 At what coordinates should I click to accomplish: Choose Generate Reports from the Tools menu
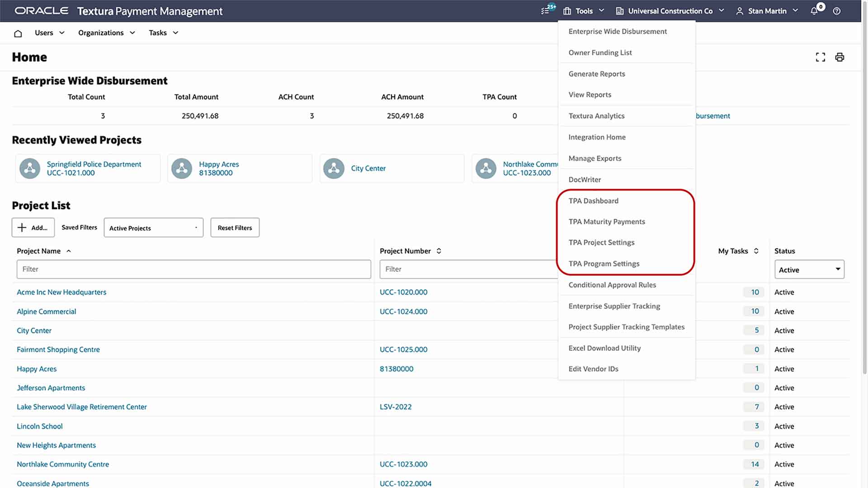(x=596, y=74)
